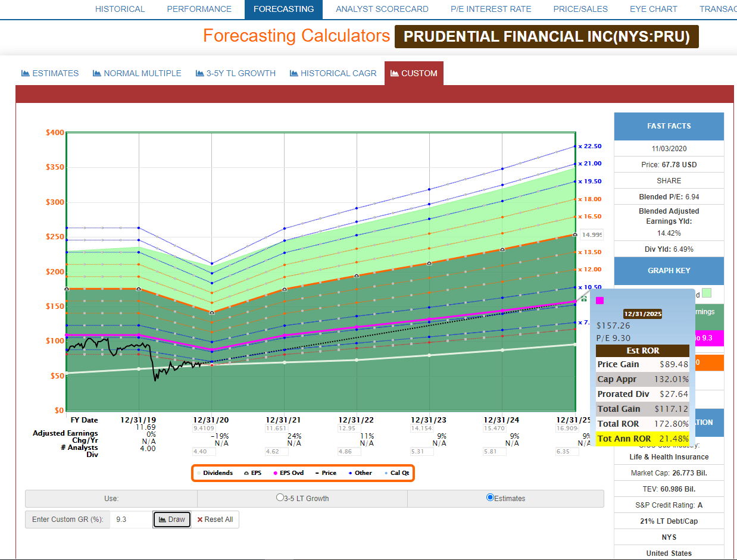Click the S&P Credit Rating A entry
This screenshot has height=560, width=737.
[669, 505]
